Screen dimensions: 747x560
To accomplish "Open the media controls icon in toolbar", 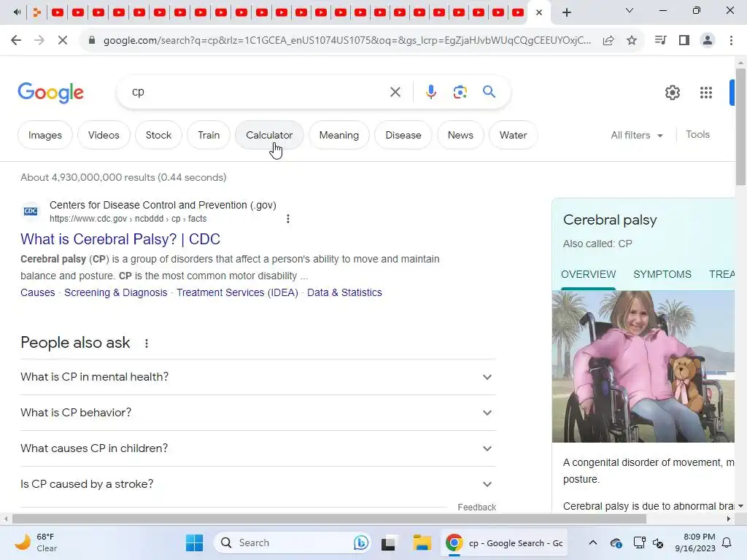I will point(661,41).
